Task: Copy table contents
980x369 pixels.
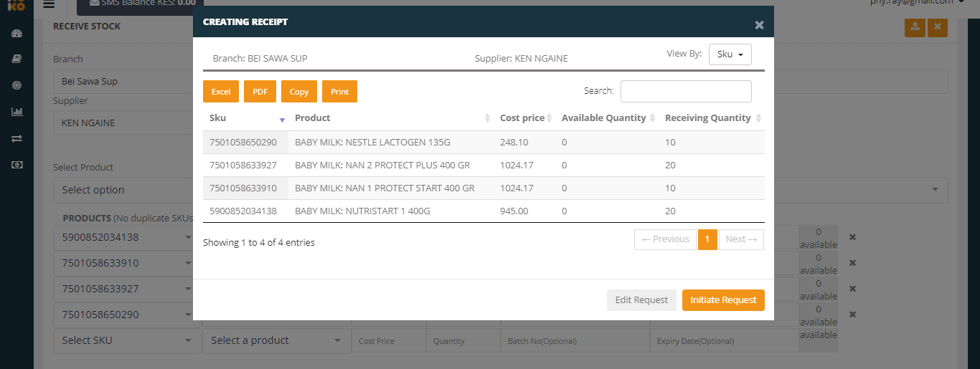Action: (x=299, y=92)
